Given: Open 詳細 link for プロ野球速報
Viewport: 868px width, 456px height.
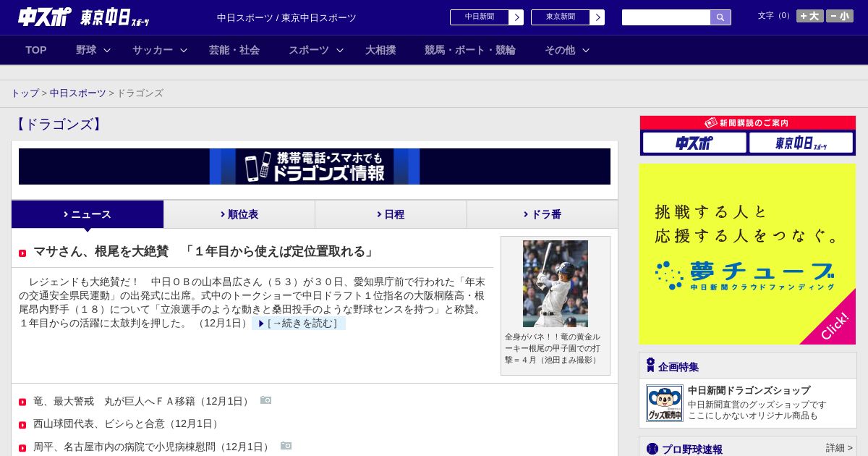Looking at the screenshot, I should click(839, 448).
